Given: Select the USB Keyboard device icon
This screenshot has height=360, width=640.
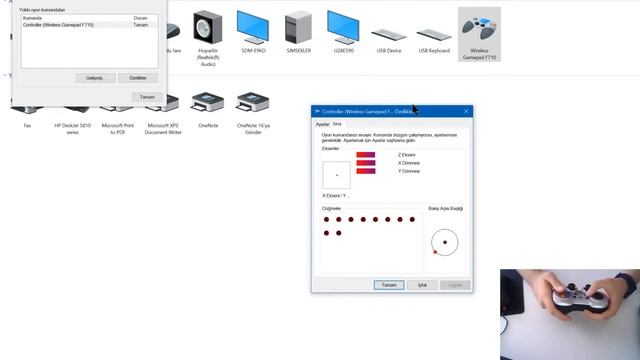Looking at the screenshot, I should (x=434, y=35).
